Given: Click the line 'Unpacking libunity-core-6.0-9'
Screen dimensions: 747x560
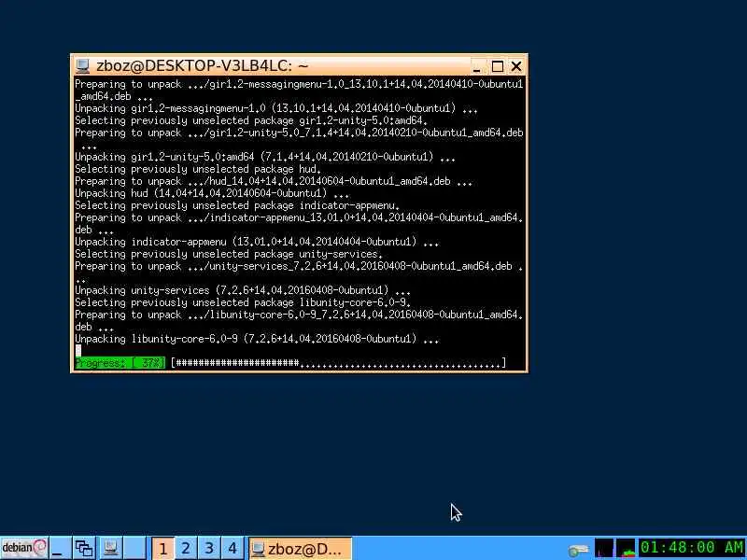Looking at the screenshot, I should click(x=257, y=339).
